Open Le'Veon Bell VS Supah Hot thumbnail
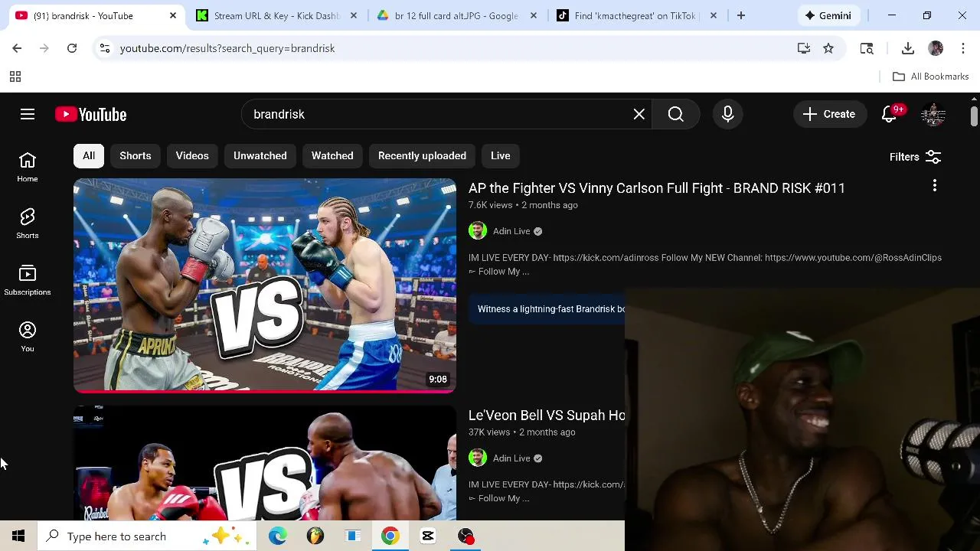The image size is (980, 551). tap(265, 463)
